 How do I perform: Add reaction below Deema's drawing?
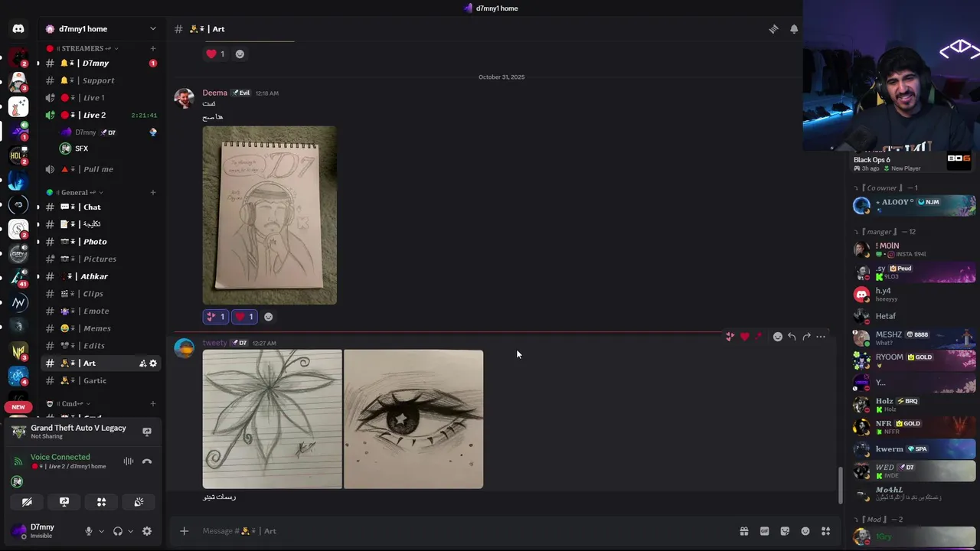point(268,317)
